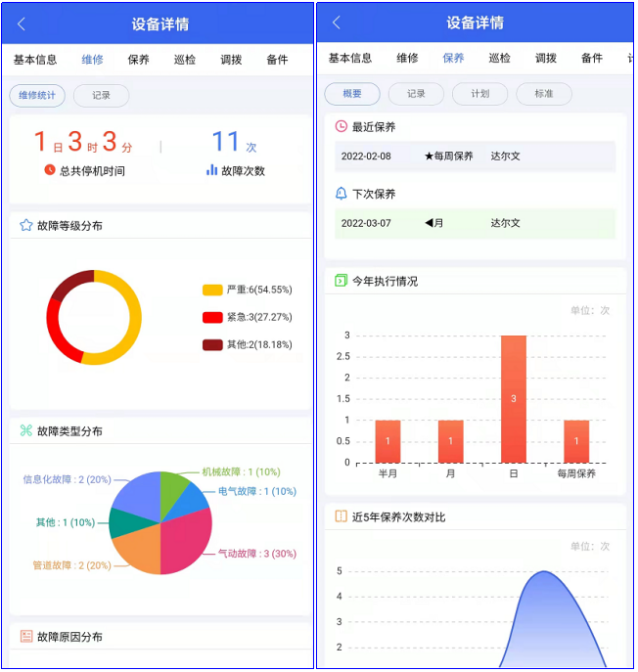Click the tallest bar labeled 日 in the chart
638x672 pixels.
click(x=514, y=399)
